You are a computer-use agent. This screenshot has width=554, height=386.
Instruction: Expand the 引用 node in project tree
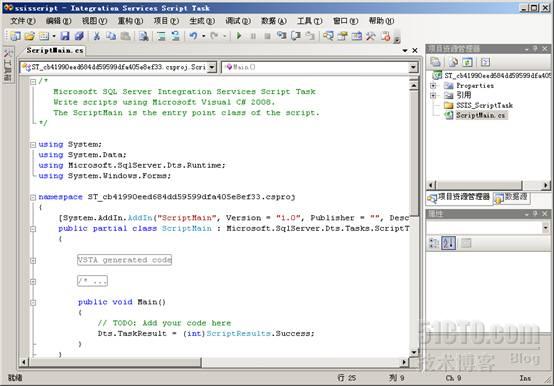click(433, 95)
